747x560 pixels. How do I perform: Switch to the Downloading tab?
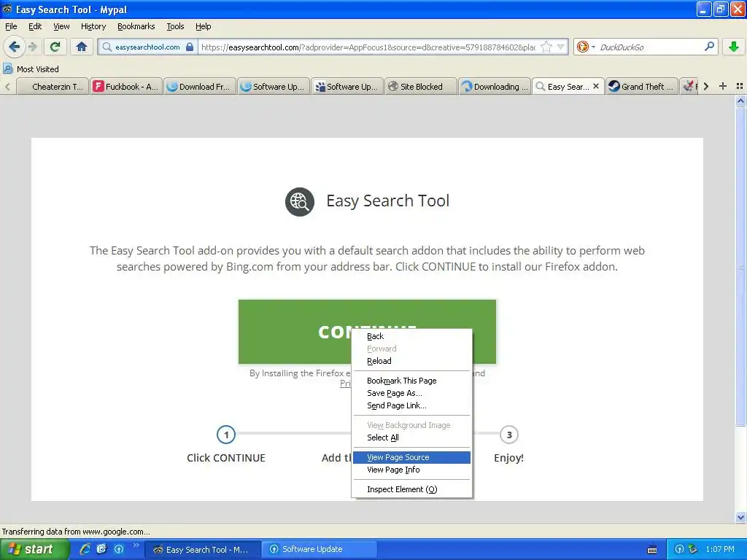[495, 87]
